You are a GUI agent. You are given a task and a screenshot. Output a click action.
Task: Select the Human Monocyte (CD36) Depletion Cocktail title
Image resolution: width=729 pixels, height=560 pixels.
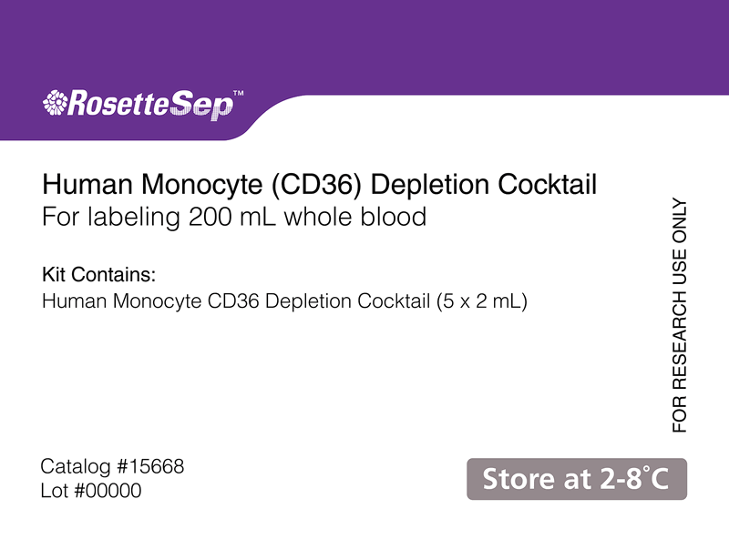320,185
